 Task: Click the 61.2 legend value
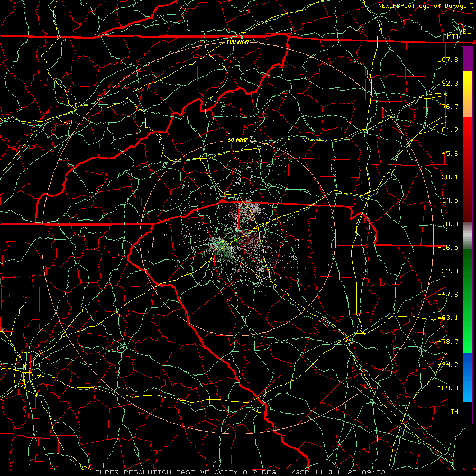pos(450,130)
